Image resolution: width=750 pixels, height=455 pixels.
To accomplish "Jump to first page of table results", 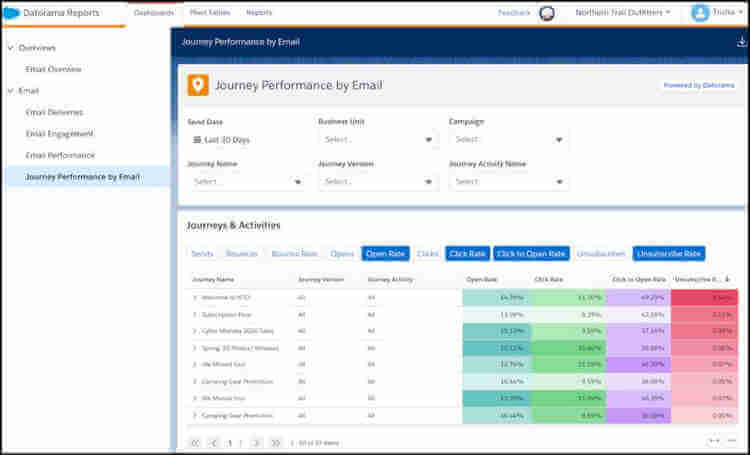I will (x=194, y=442).
